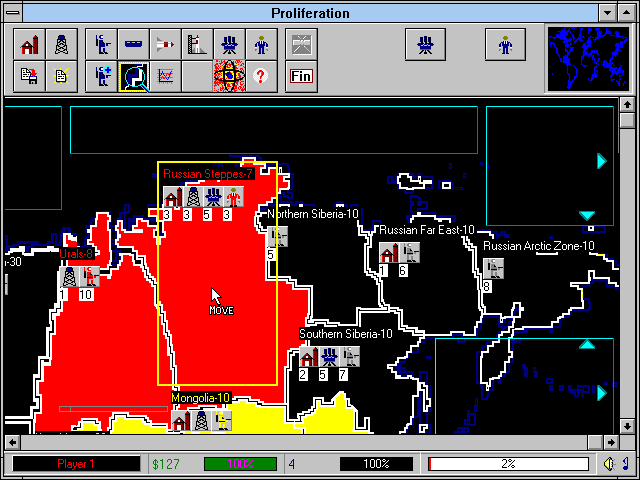Toggle the speaker sound icon

point(609,464)
